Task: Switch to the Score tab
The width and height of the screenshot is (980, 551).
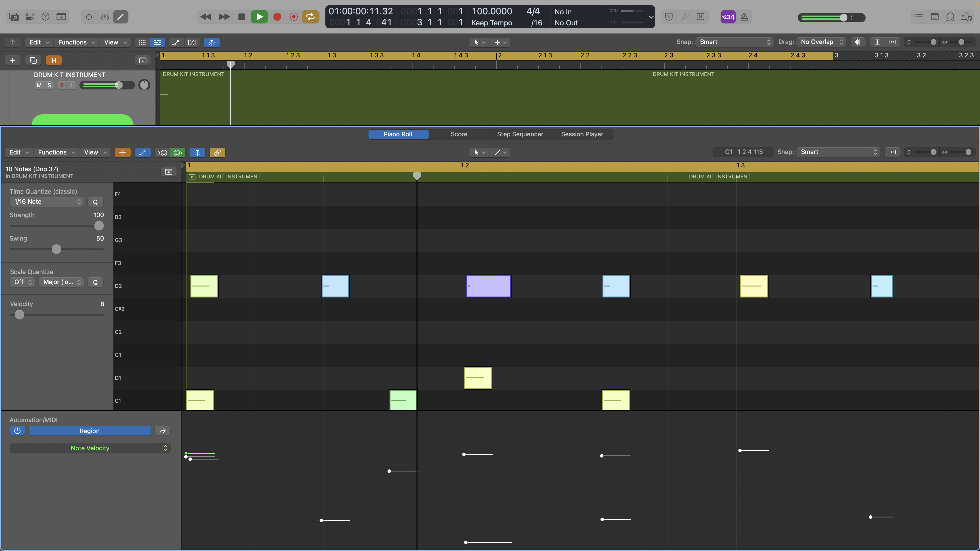Action: click(x=459, y=134)
